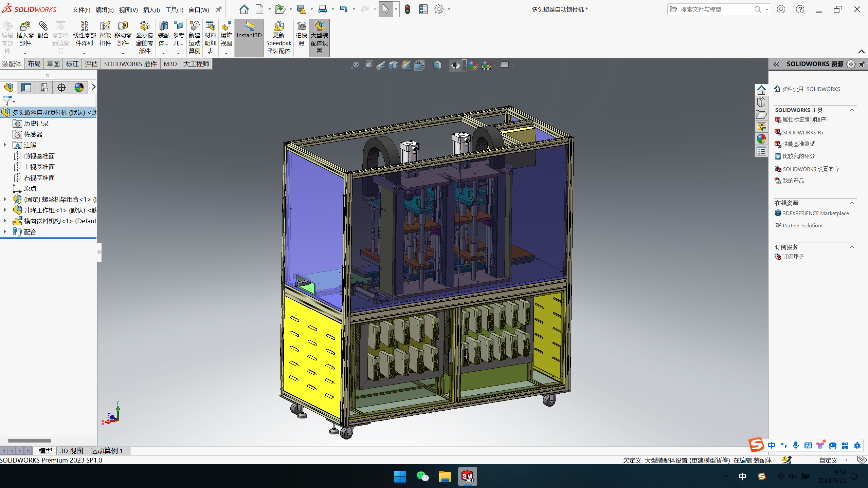Viewport: 868px width, 488px height.
Task: Click the DisplayManager color sphere tab
Action: [x=79, y=88]
